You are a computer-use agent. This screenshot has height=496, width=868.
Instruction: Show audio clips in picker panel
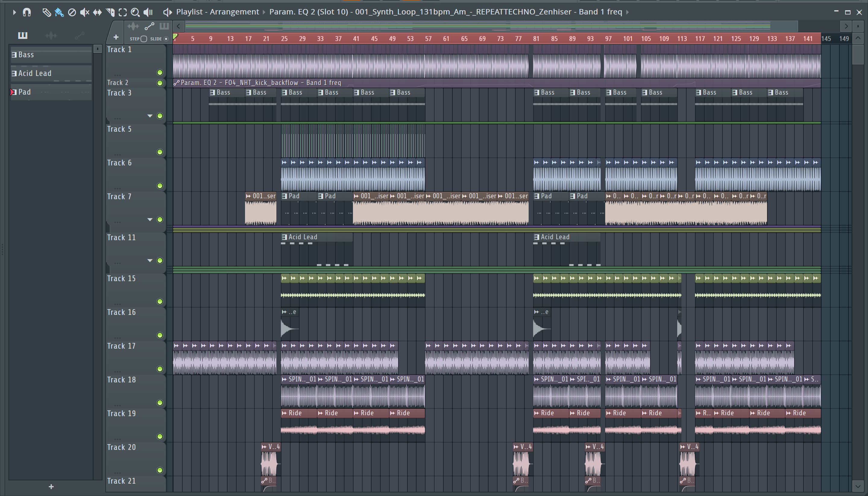tap(51, 35)
